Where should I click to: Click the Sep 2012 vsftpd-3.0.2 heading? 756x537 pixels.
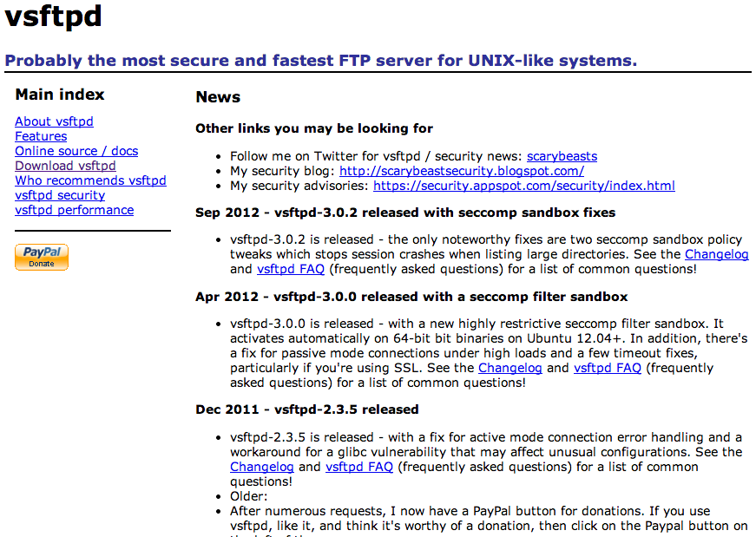pos(405,213)
